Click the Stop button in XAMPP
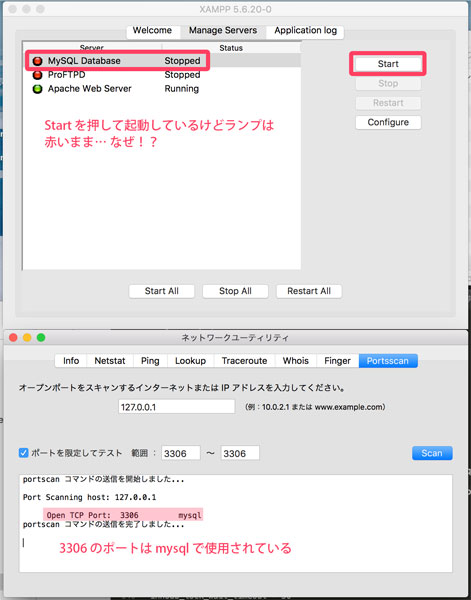The width and height of the screenshot is (471, 600). (x=388, y=83)
